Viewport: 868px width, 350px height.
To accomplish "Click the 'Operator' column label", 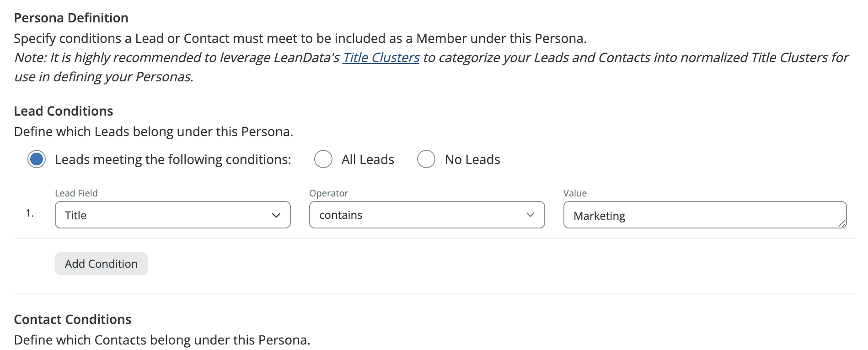I will click(329, 193).
